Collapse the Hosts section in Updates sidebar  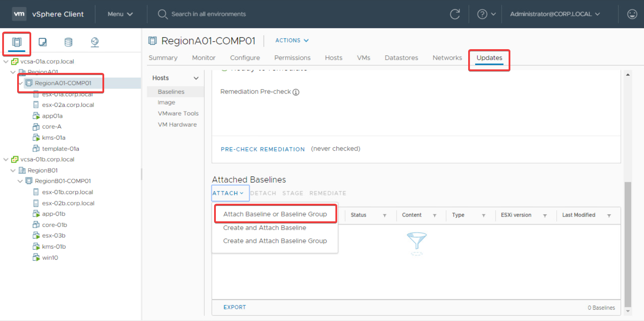(196, 78)
